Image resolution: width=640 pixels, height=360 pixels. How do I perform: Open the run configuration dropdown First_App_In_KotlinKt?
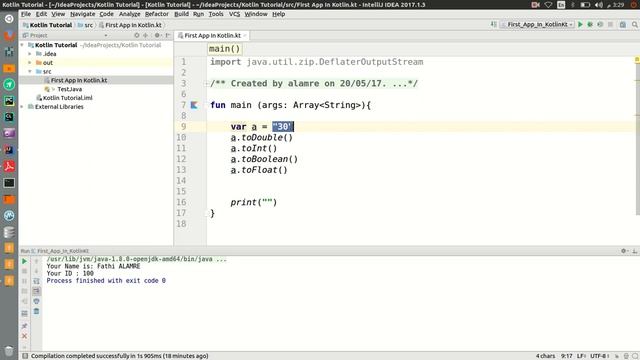point(538,24)
